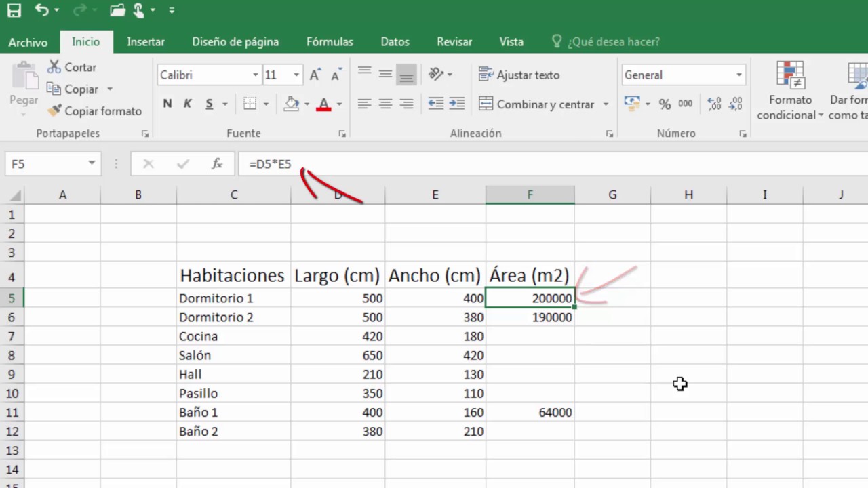Screen dimensions: 868x488
Task: Click the Copiar formato paintbrush
Action: [x=54, y=110]
